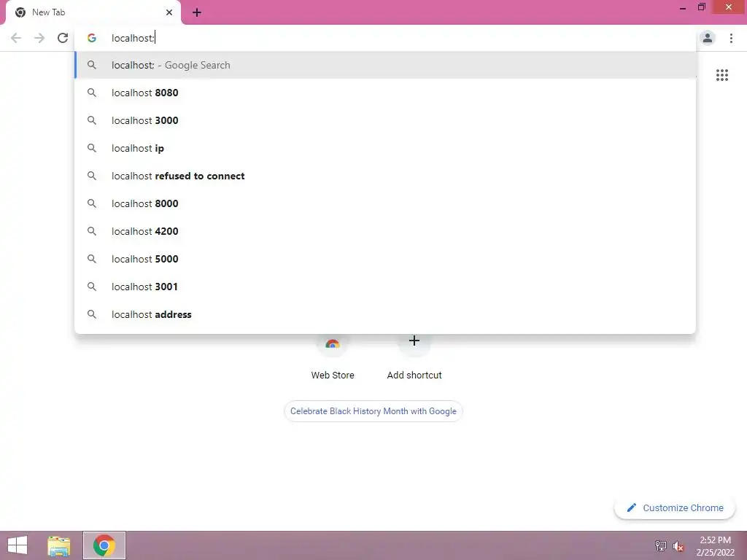Restore down the Chrome window
This screenshot has height=560, width=747.
701,7
